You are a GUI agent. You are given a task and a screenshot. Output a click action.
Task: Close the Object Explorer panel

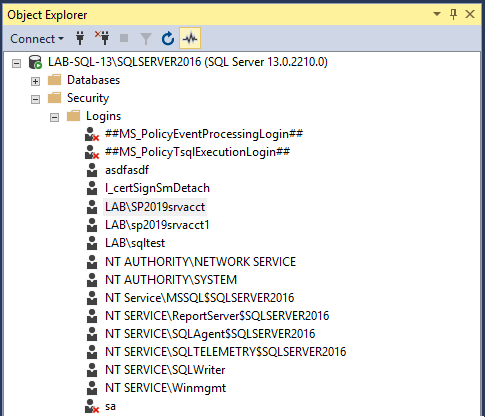[x=470, y=14]
